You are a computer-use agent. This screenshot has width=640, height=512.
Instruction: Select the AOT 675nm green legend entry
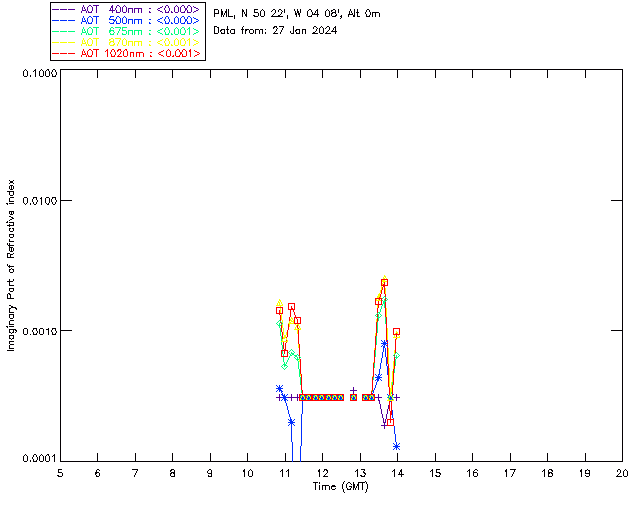point(127,31)
